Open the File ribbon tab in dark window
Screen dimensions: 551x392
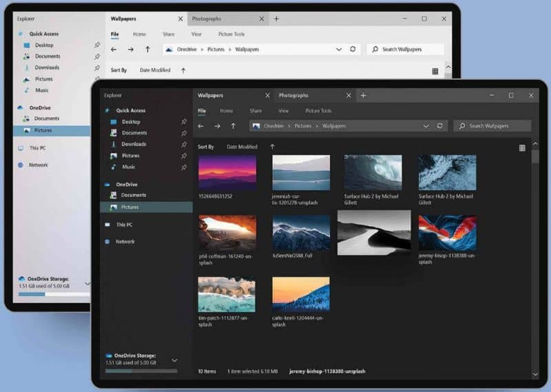click(x=202, y=111)
